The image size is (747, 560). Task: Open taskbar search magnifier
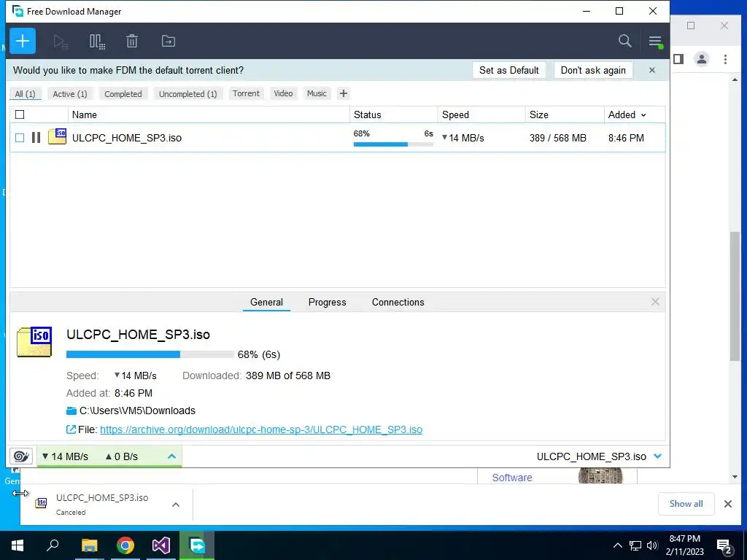point(53,545)
